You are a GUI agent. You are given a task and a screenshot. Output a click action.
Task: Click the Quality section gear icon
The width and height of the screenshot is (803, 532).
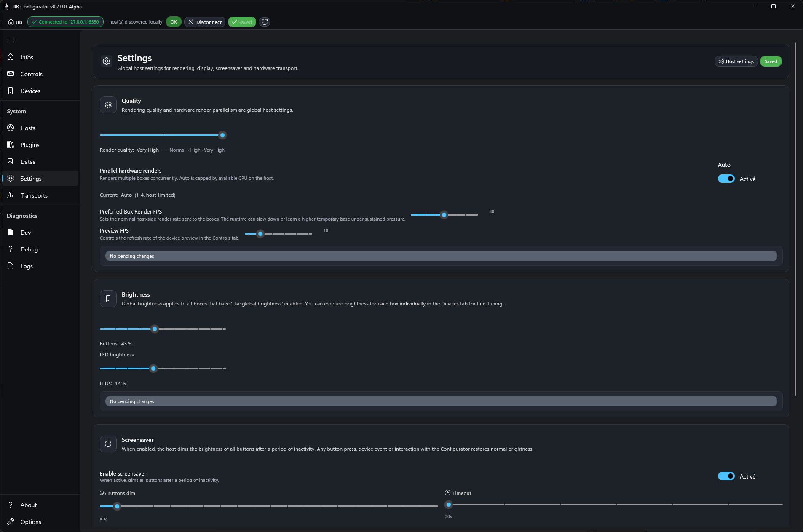(108, 105)
